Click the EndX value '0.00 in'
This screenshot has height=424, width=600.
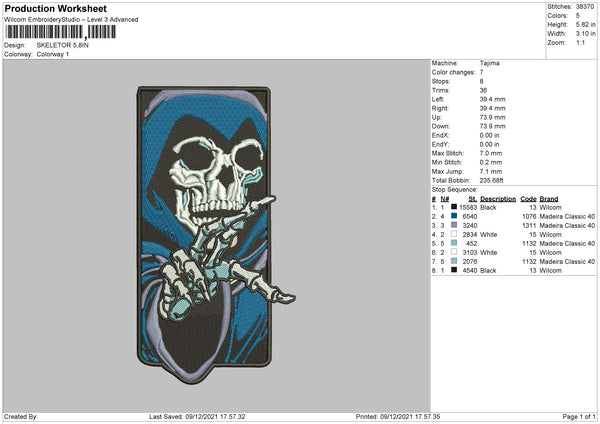click(489, 135)
